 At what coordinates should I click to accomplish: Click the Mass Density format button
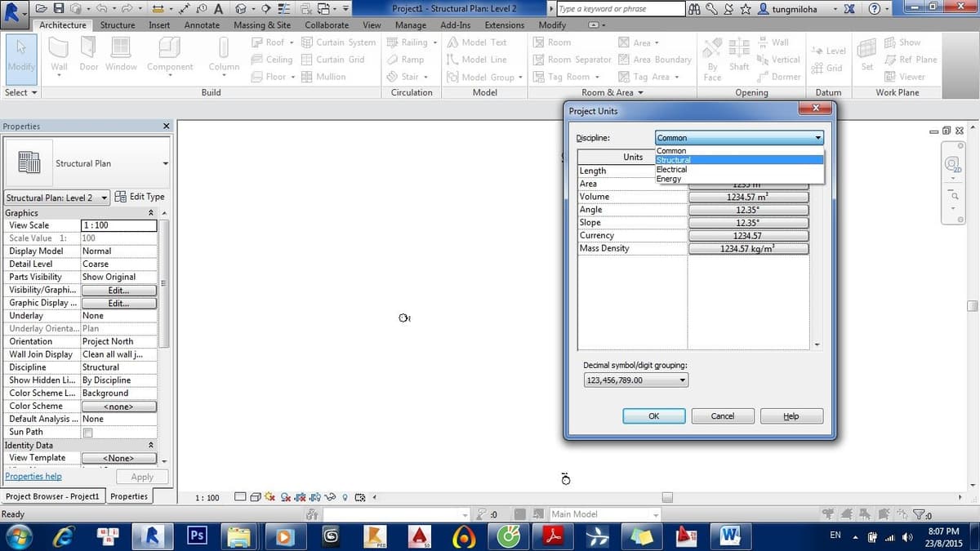click(748, 249)
